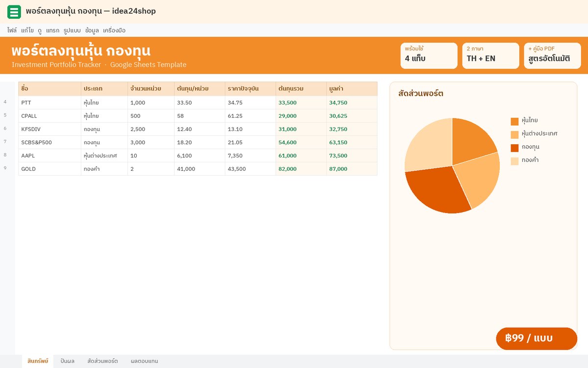The width and height of the screenshot is (588, 368).
Task: Click the 43,500 current price cell
Action: pos(250,169)
